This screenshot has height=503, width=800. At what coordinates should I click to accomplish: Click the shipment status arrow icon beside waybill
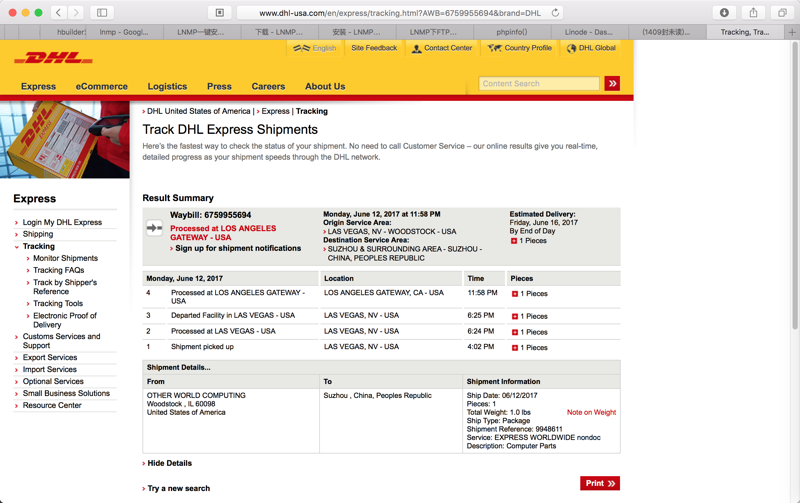[x=154, y=228]
